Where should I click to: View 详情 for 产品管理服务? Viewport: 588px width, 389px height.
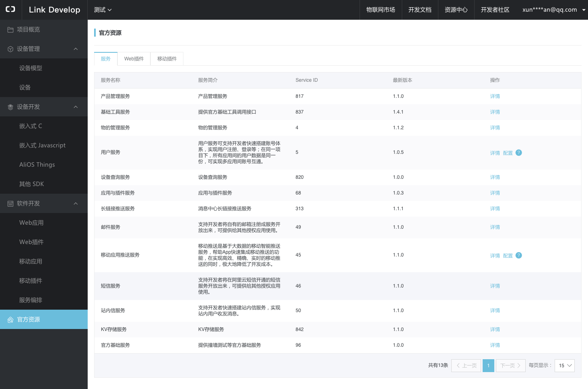click(x=495, y=97)
